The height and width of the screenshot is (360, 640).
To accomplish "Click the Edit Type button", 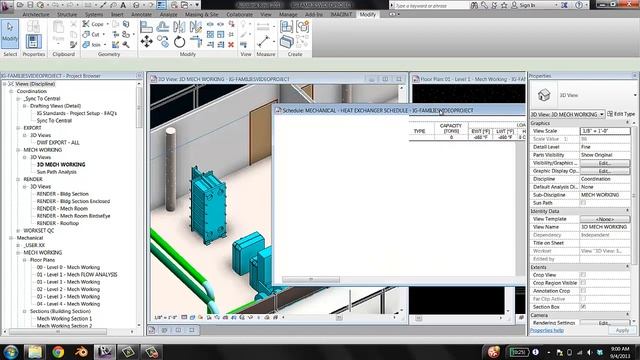I will [621, 114].
